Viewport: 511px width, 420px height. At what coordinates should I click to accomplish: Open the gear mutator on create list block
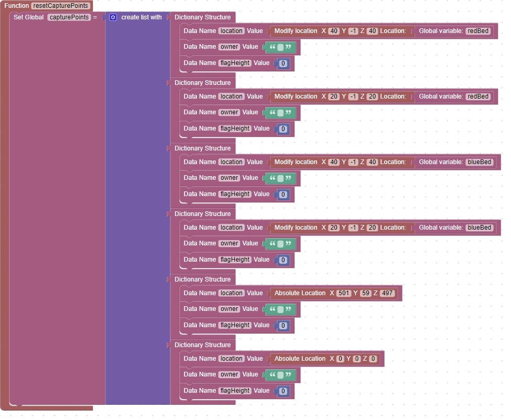click(113, 17)
